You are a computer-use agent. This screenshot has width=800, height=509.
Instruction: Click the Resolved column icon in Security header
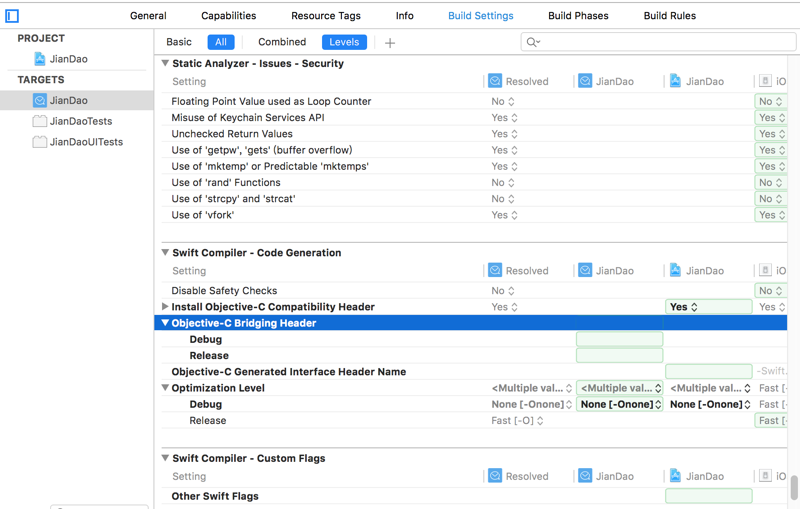495,81
